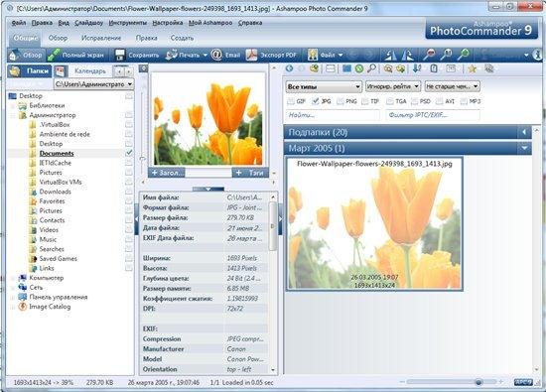
Task: Enable the PSD filter checkbox
Action: click(414, 101)
